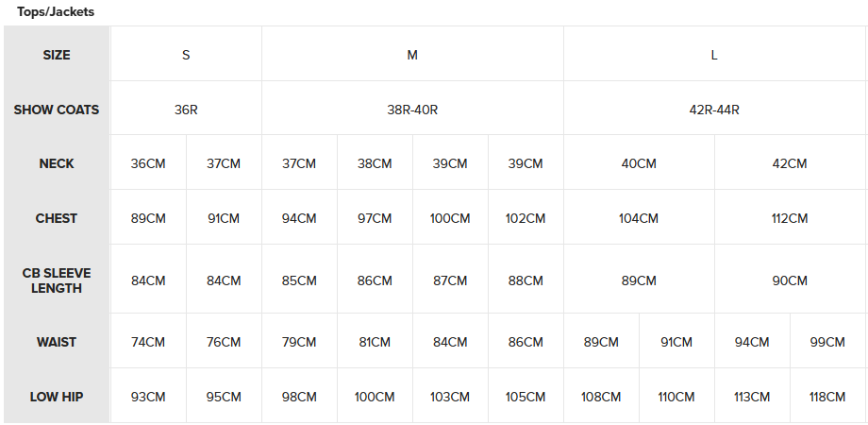Click the size S column cell
The image size is (868, 425).
(186, 55)
